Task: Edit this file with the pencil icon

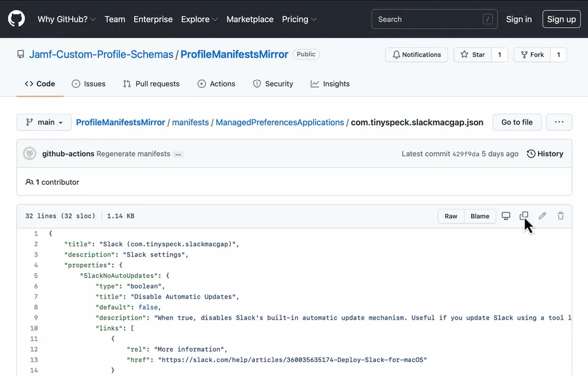Action: (x=542, y=216)
